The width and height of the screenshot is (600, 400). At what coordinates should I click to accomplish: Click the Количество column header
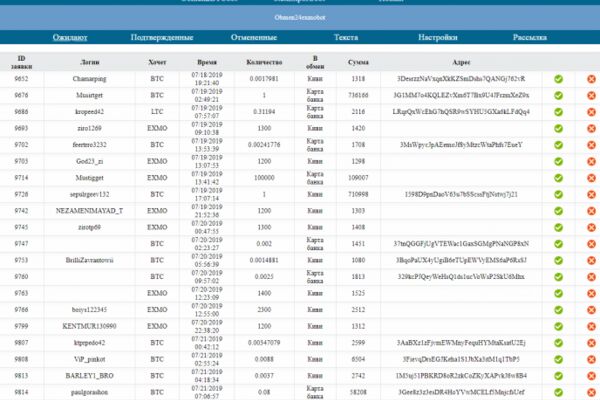(264, 62)
